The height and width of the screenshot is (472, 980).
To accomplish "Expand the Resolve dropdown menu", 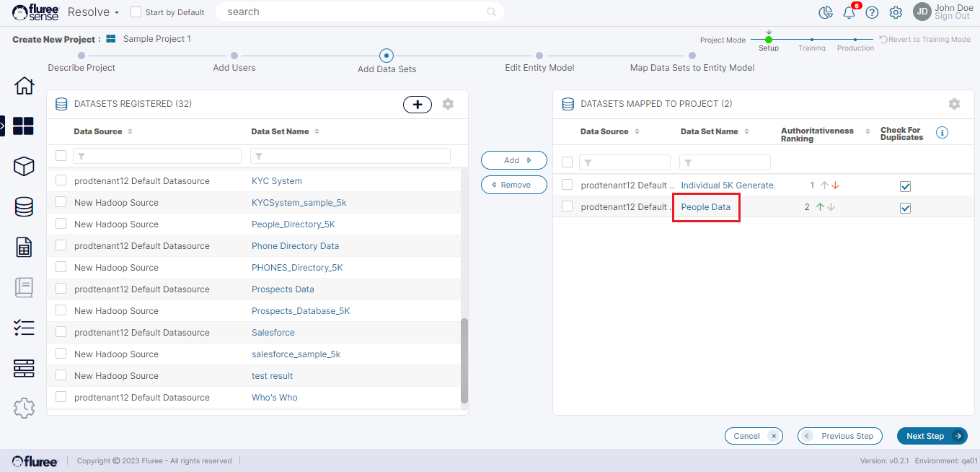I will pos(93,12).
